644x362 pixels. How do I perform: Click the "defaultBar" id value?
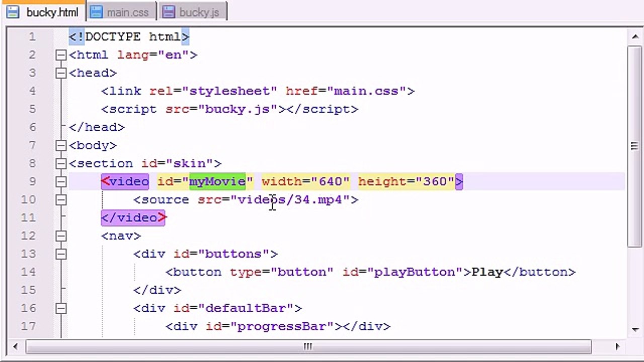click(246, 308)
